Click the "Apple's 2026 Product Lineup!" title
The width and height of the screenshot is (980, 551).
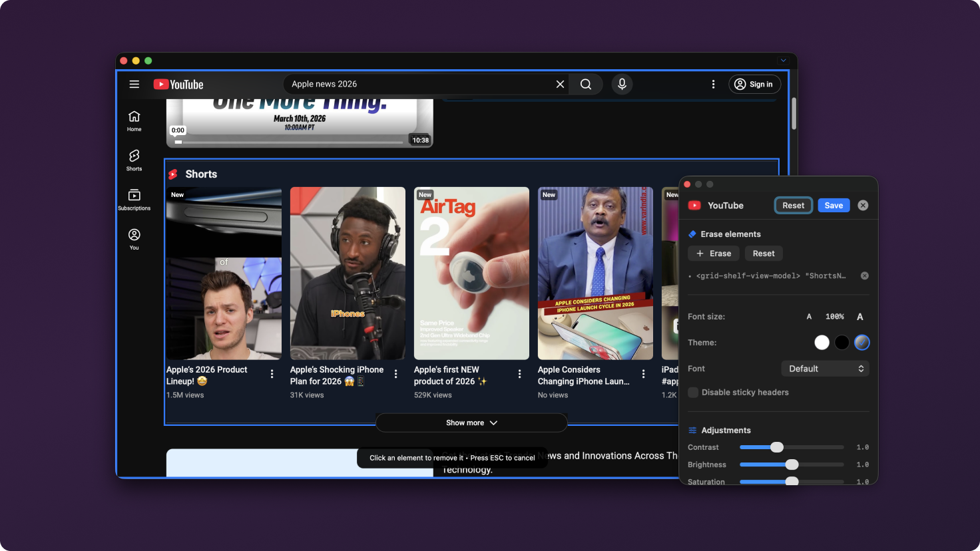[206, 375]
